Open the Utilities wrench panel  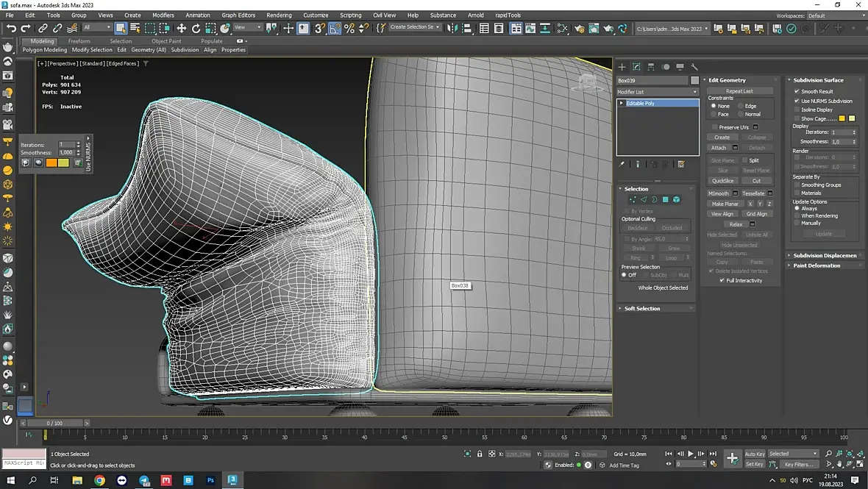[x=694, y=67]
